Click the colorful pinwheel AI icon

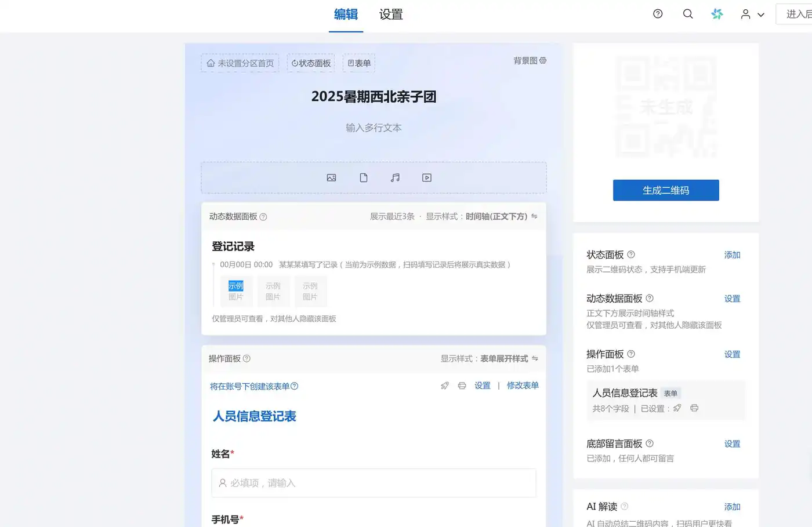[x=717, y=14]
